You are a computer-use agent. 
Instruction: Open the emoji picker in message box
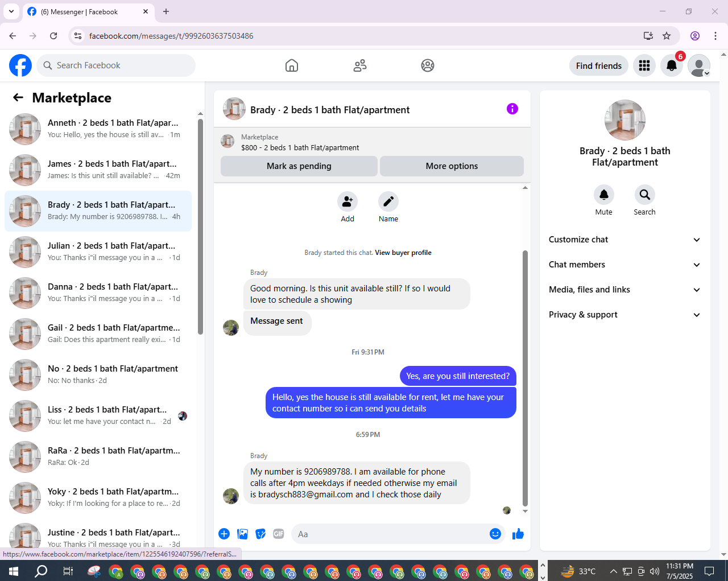tap(495, 534)
